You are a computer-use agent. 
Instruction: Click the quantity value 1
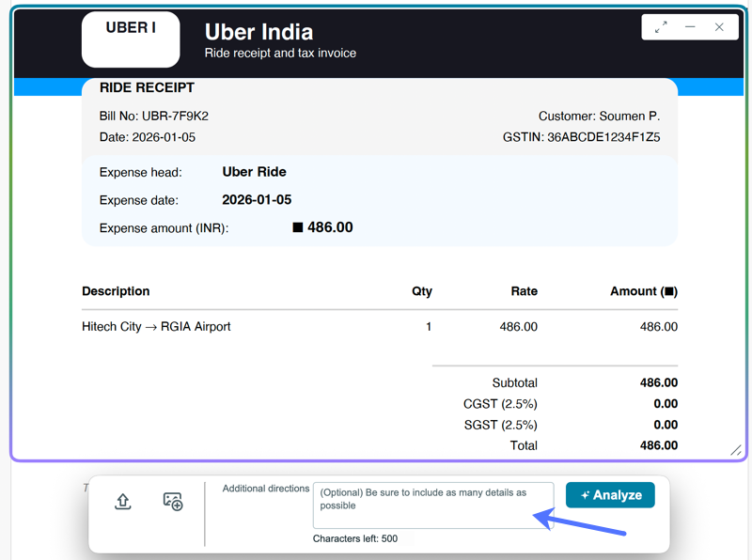tap(429, 326)
